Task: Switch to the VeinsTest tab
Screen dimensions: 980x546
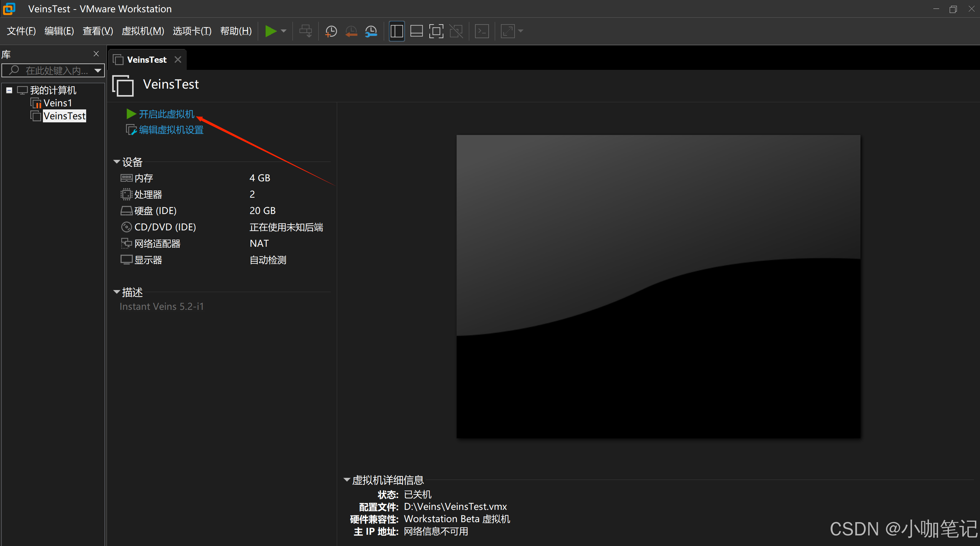Action: click(x=146, y=60)
